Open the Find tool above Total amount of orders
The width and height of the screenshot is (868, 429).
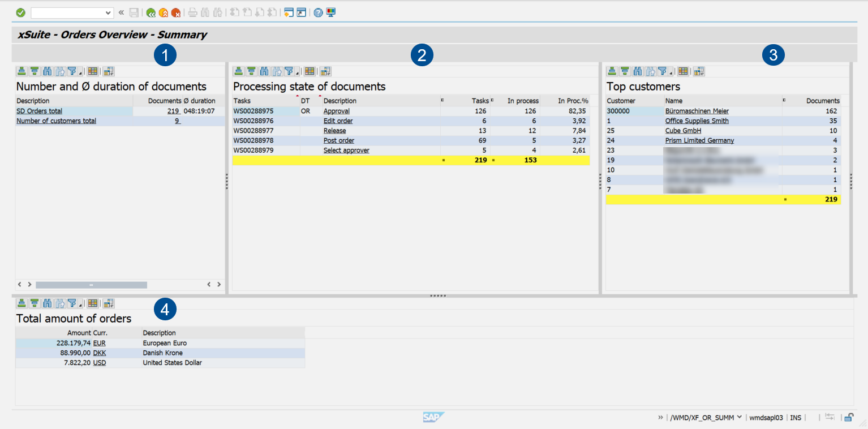coord(48,303)
